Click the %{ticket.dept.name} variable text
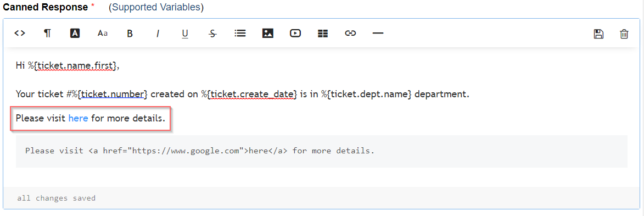The image size is (644, 216). (x=367, y=94)
